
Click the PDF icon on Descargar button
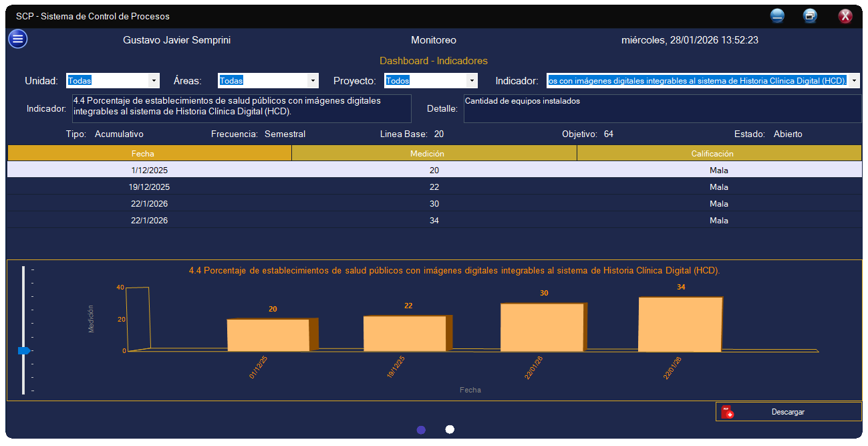point(728,412)
